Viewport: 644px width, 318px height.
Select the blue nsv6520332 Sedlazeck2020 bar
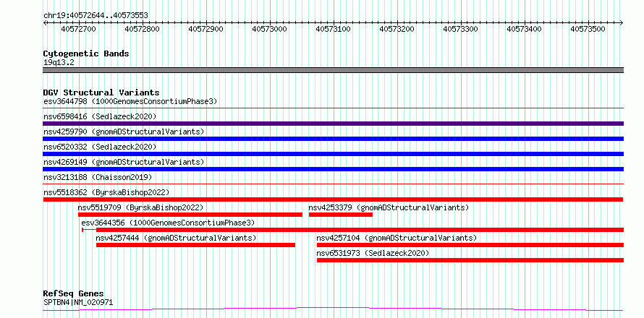pyautogui.click(x=333, y=154)
